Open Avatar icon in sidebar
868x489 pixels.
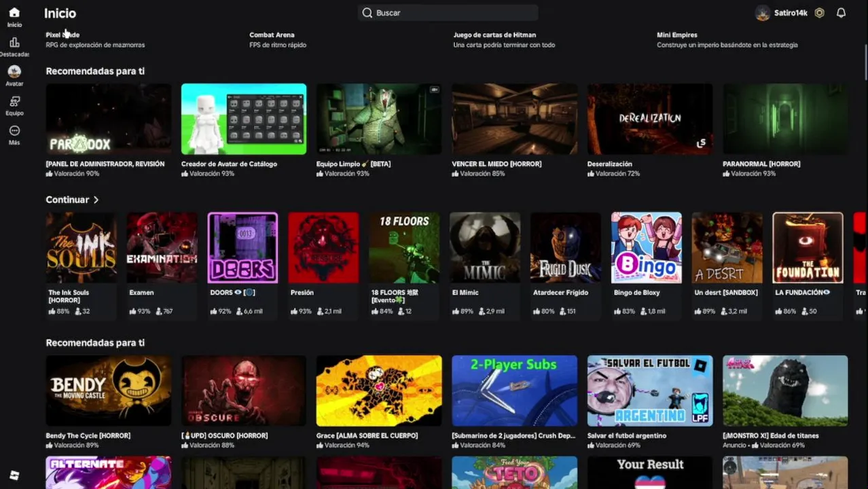pos(14,71)
